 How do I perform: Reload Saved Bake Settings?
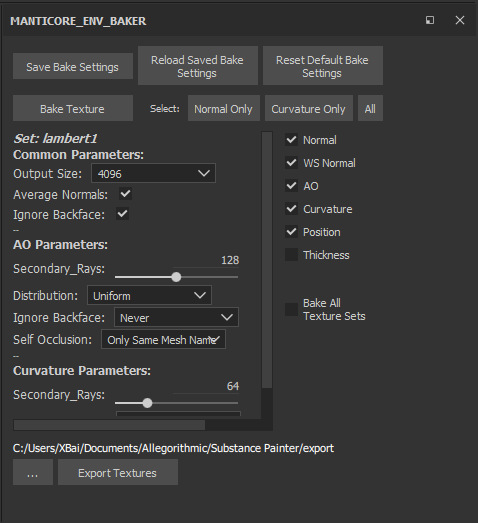198,66
